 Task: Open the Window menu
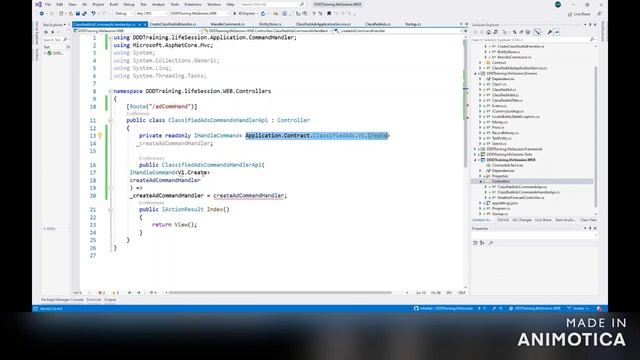(x=214, y=4)
